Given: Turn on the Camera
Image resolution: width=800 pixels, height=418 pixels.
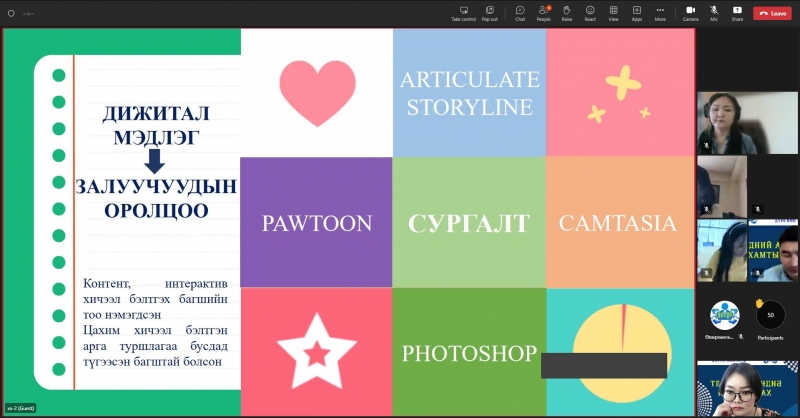Looking at the screenshot, I should (x=690, y=12).
